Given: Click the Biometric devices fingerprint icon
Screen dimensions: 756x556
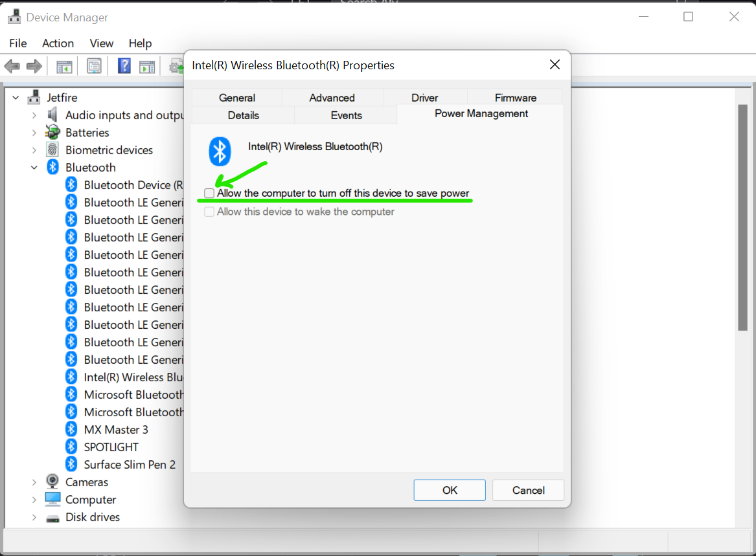Looking at the screenshot, I should [52, 150].
